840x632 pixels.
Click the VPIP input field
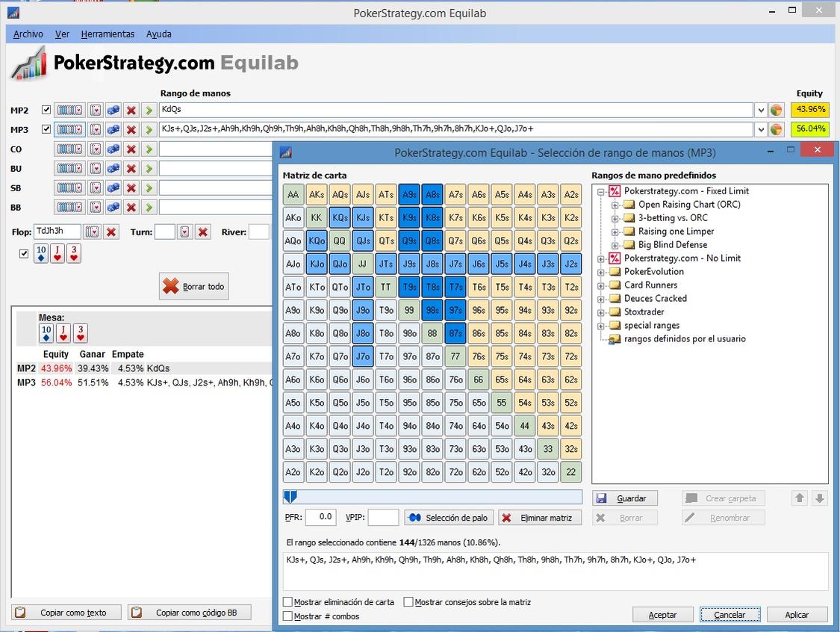tap(383, 517)
